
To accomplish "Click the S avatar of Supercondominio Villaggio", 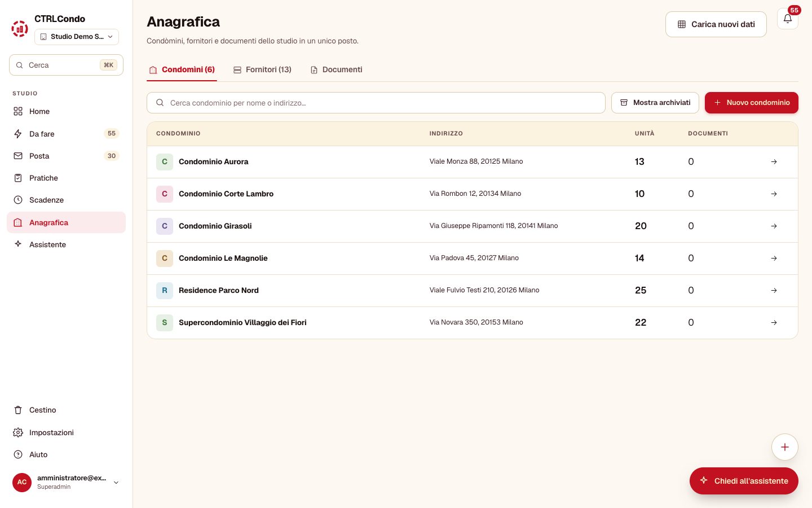I will [165, 322].
